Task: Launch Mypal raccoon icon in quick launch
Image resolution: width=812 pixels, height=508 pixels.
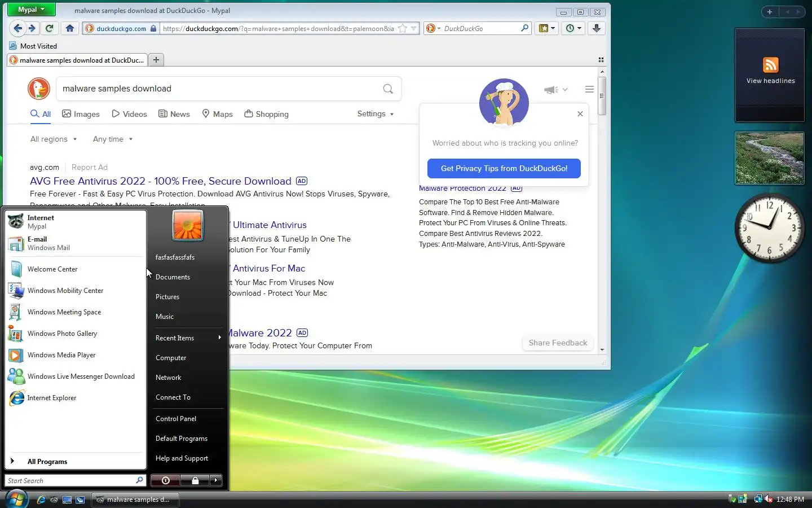Action: [54, 500]
